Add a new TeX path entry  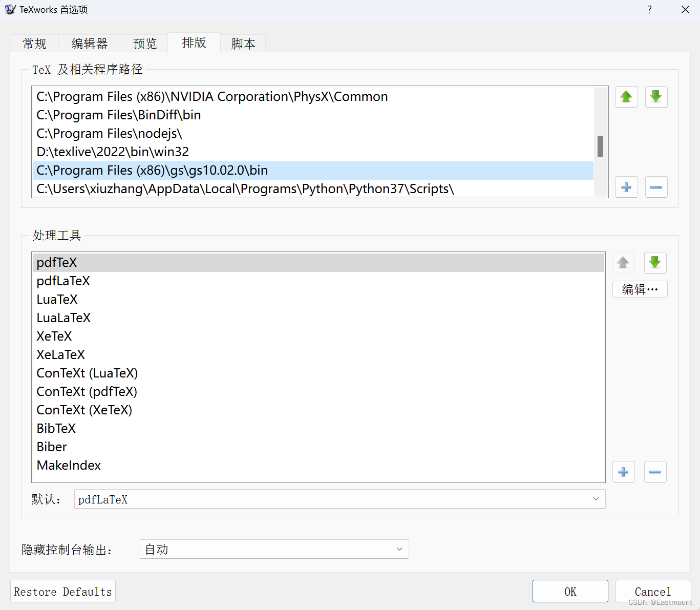(626, 187)
